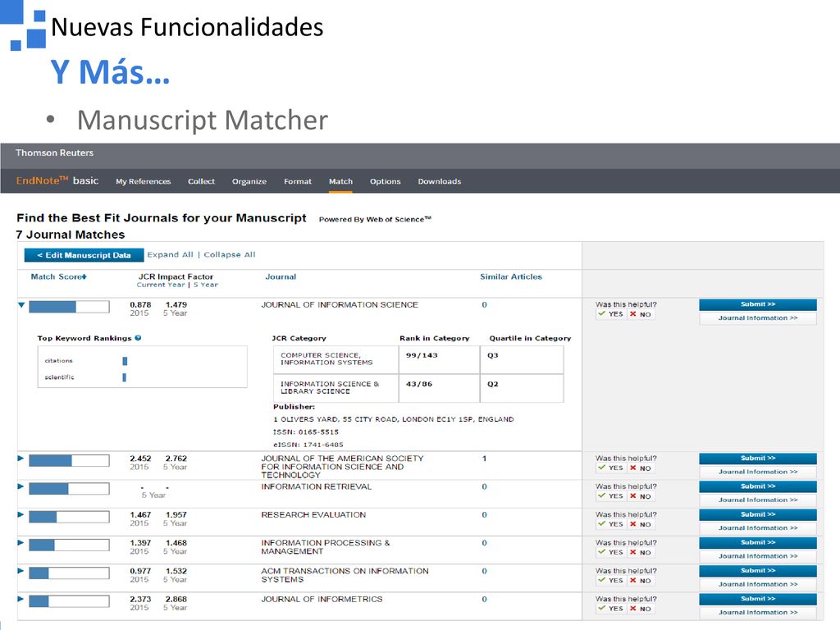Click the Q3 quartile cell
The height and width of the screenshot is (630, 840).
click(521, 359)
